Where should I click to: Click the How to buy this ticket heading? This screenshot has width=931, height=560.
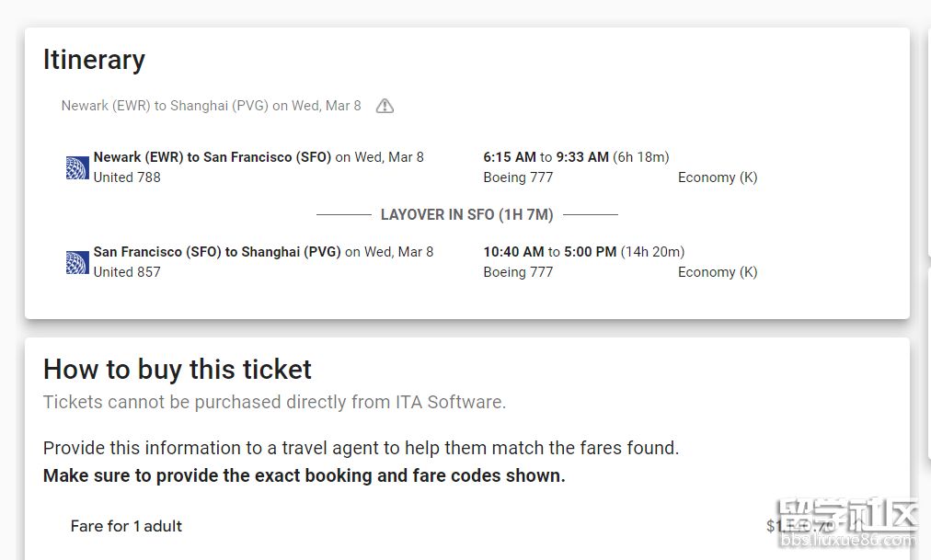tap(178, 370)
